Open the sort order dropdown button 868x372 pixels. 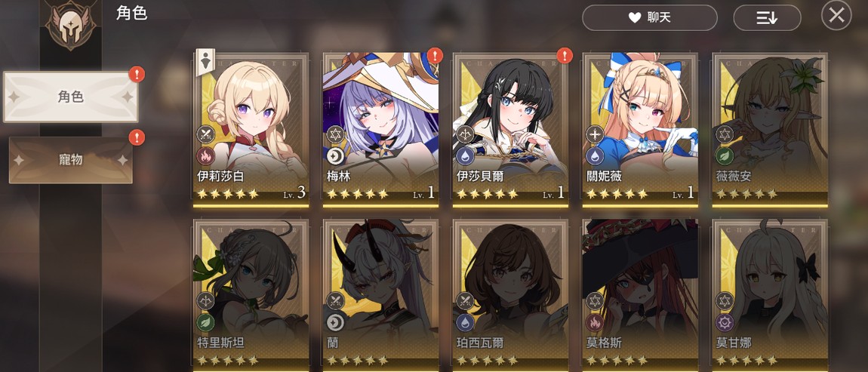(767, 17)
